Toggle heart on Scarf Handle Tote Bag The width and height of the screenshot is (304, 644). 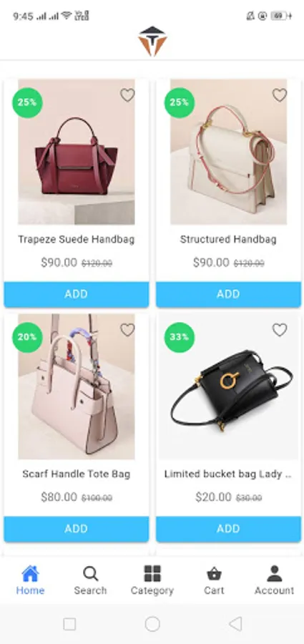tap(127, 330)
